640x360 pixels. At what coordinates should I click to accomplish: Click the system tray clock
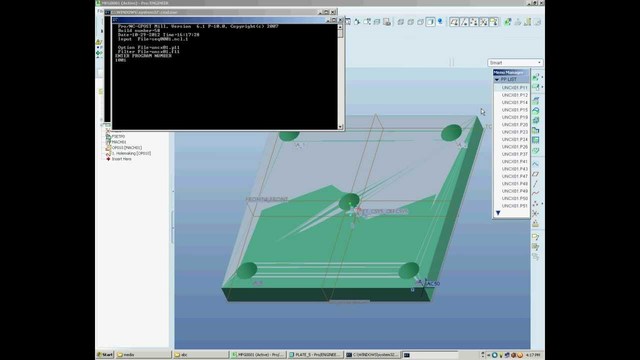[x=533, y=355]
